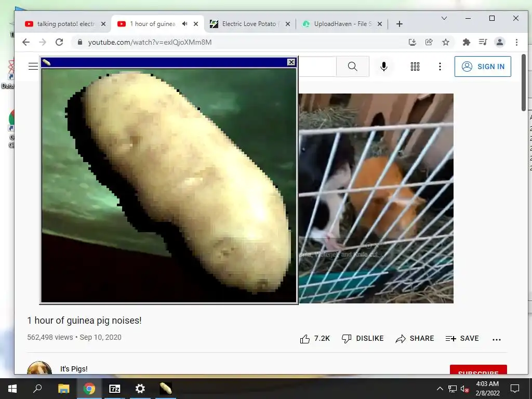Mute the guinea pig tab audio icon
This screenshot has height=399, width=532.
pos(184,24)
